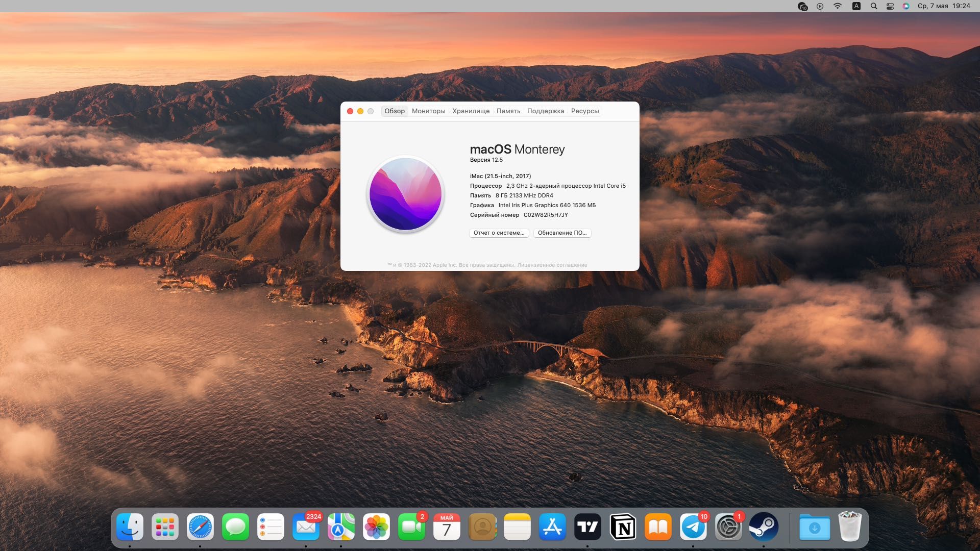Open Spotlight search in the menu bar
980x551 pixels.
click(873, 6)
